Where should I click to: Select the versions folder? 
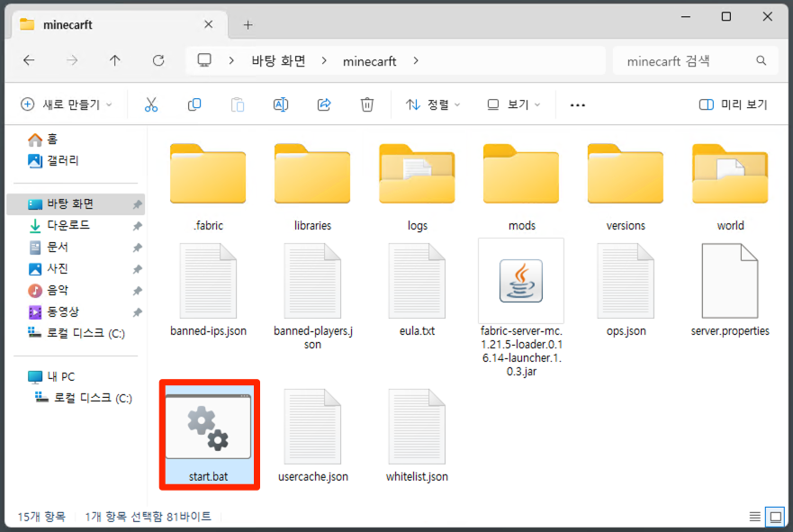626,187
